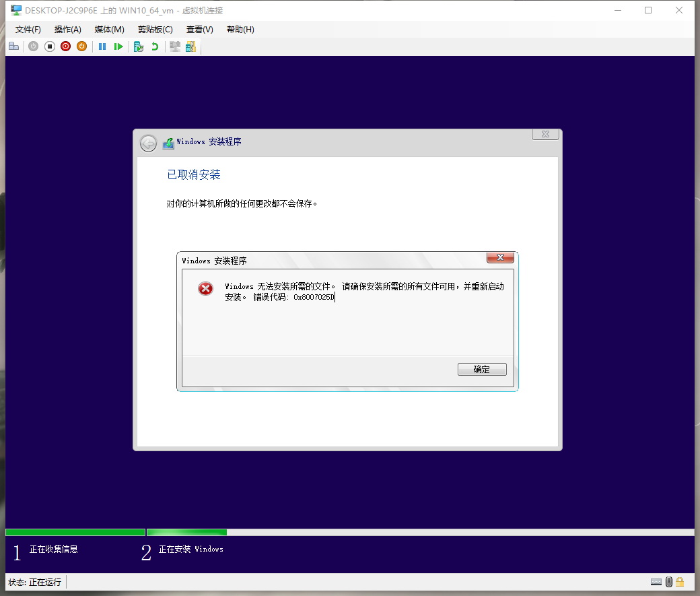700x596 pixels.
Task: Send Ctrl+Alt+Del via toolbar icon
Action: tap(14, 46)
